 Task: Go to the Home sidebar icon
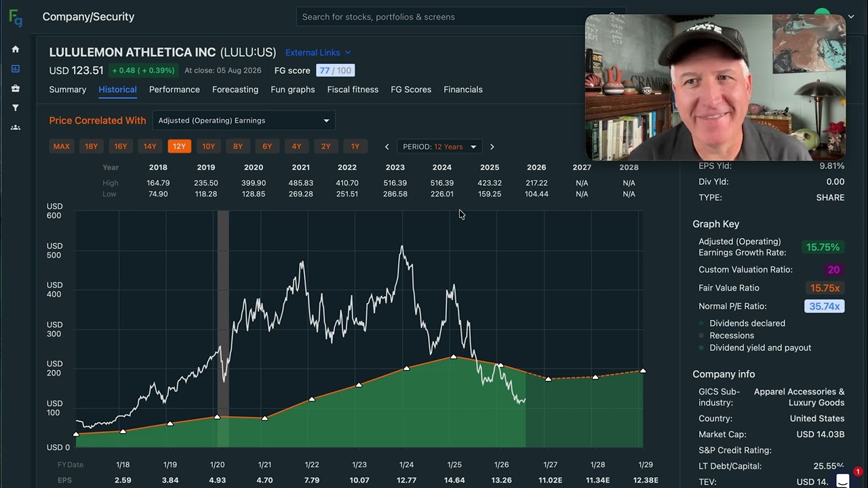[x=16, y=49]
